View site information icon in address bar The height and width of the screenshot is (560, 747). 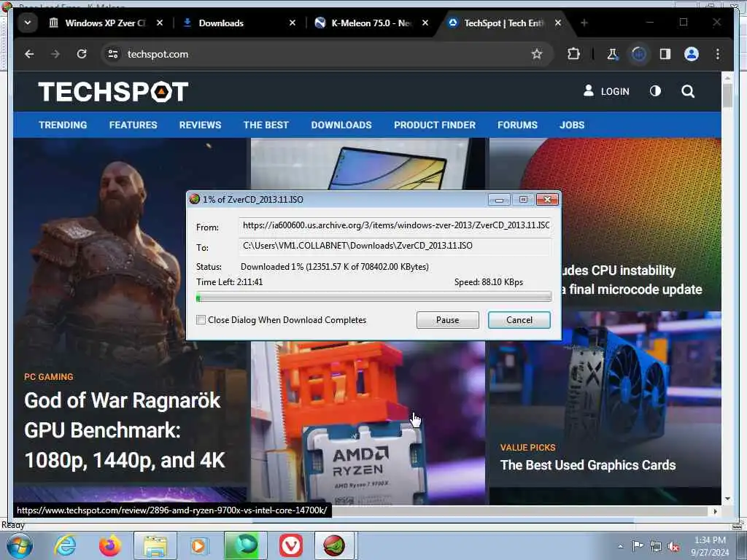tap(113, 54)
